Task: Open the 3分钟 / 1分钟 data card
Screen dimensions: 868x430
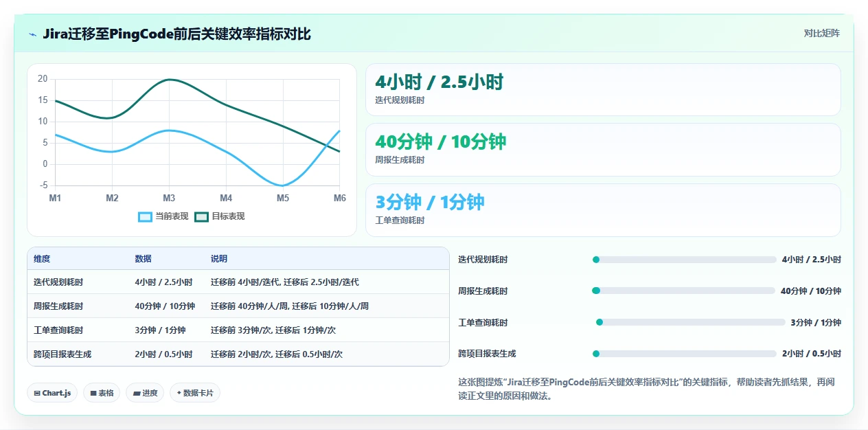Action: click(603, 210)
